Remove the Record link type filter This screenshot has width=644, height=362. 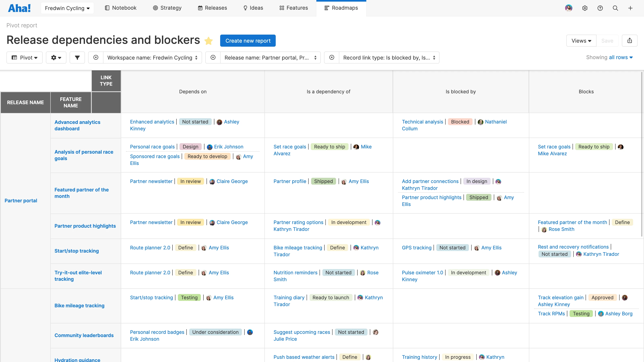[x=331, y=58]
